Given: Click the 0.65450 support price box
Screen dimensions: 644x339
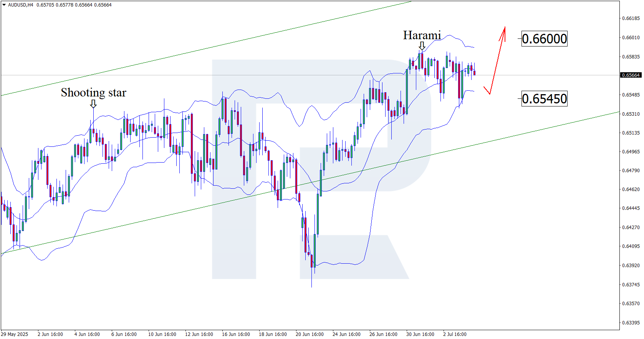Looking at the screenshot, I should pos(544,99).
